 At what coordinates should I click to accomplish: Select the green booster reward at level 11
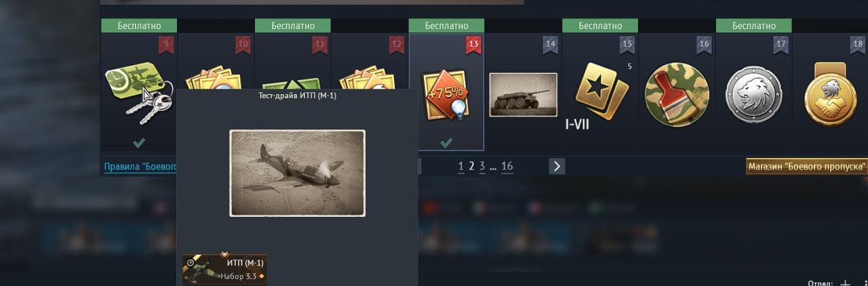click(292, 76)
